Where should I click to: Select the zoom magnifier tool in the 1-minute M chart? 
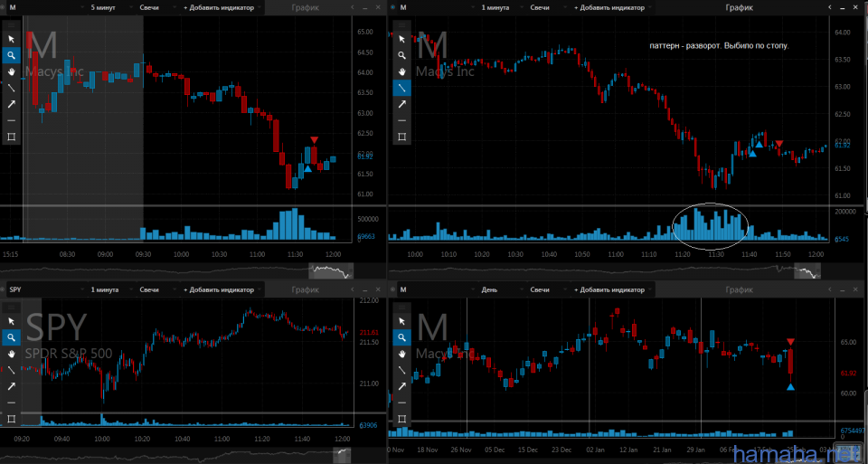point(401,55)
